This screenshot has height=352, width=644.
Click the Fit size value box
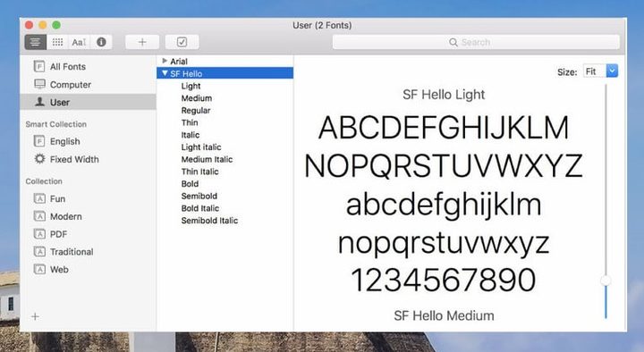pyautogui.click(x=594, y=71)
